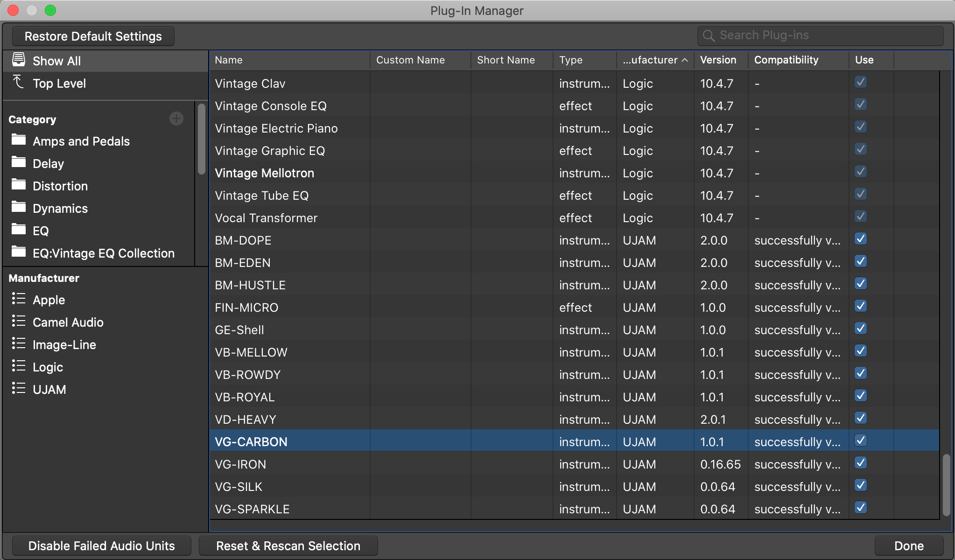The width and height of the screenshot is (955, 560).
Task: Click the Image-Line list icon
Action: [19, 343]
